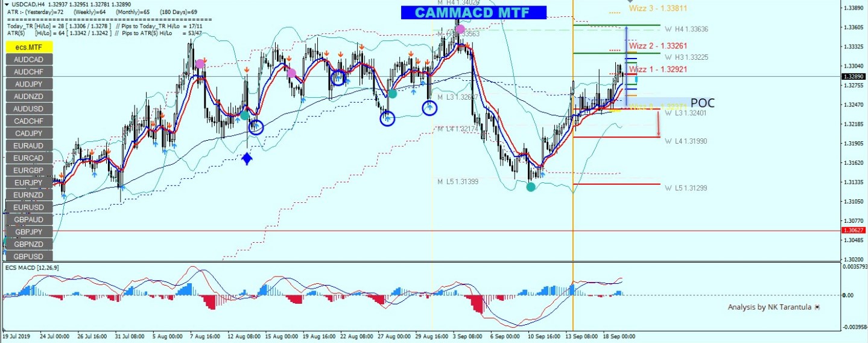This screenshot has height=343, width=868.
Task: Select the EURUSD pair from the symbol list
Action: coord(29,207)
